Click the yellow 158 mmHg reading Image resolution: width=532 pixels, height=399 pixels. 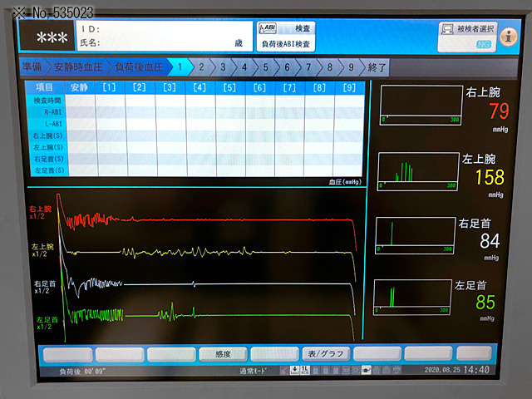click(490, 177)
